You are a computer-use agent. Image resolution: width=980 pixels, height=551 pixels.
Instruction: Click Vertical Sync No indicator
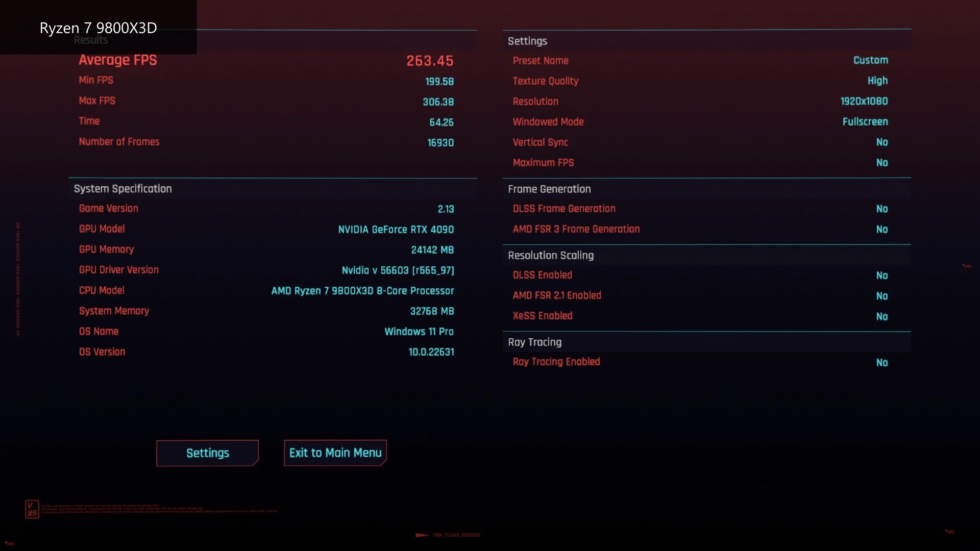[x=881, y=142]
